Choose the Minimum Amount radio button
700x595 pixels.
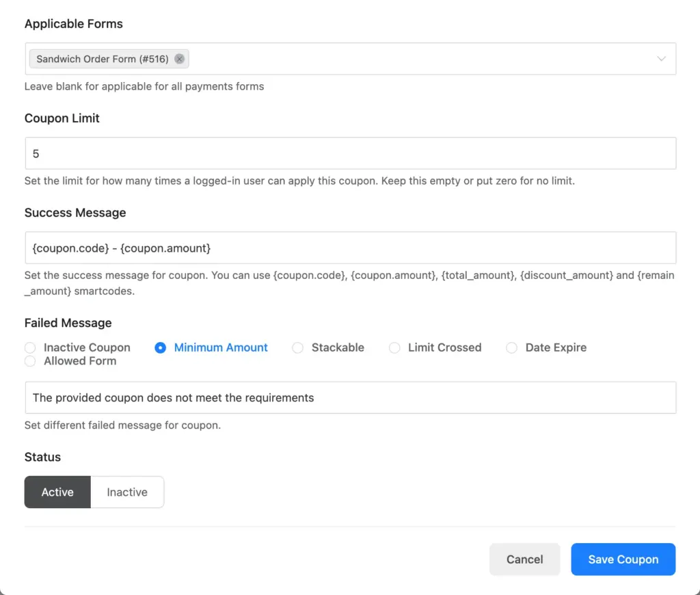pyautogui.click(x=160, y=347)
